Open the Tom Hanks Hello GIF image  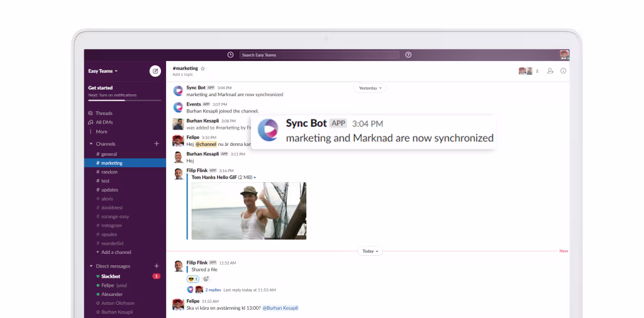249,211
